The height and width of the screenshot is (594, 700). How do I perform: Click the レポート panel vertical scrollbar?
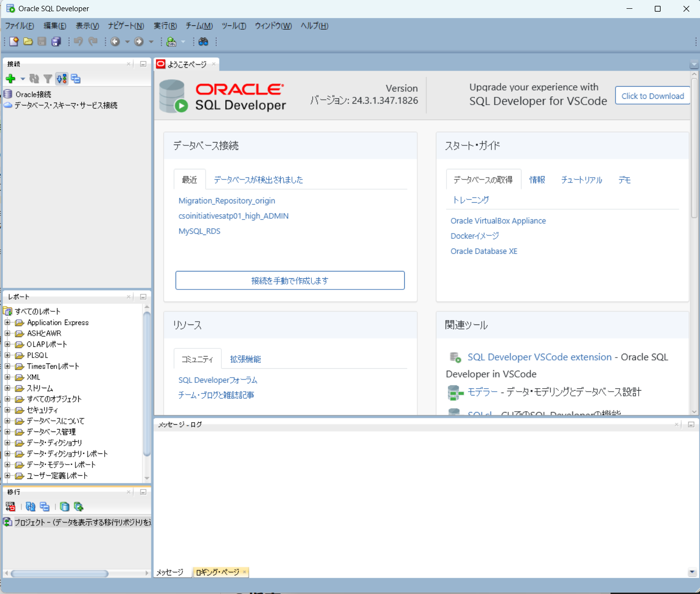[x=147, y=384]
